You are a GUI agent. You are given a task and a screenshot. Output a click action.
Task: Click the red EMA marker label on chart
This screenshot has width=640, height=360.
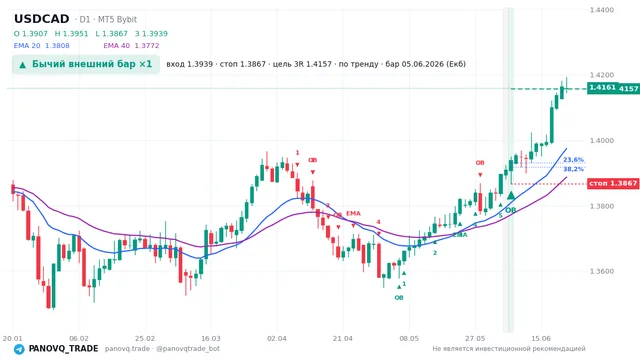[x=353, y=213]
